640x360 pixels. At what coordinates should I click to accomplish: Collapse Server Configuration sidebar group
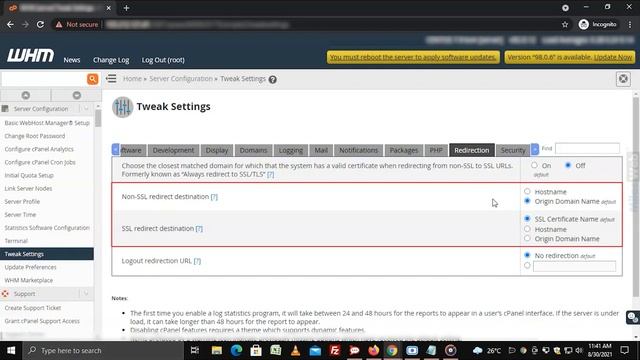click(86, 109)
